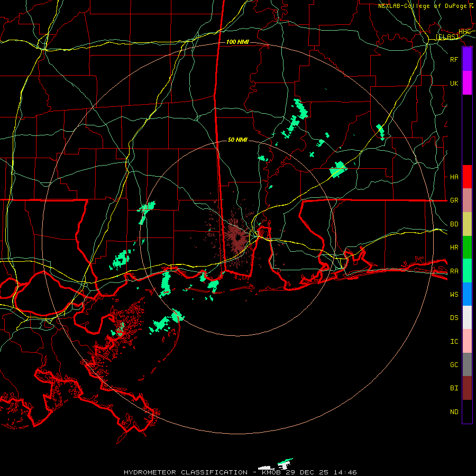Click the 50 NMI range ring label
Image resolution: width=476 pixels, height=476 pixels.
(x=237, y=140)
